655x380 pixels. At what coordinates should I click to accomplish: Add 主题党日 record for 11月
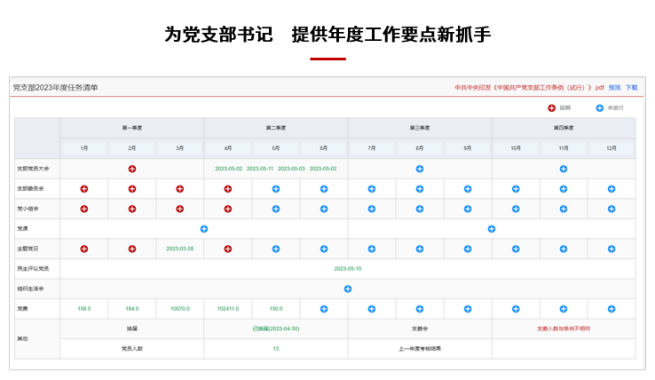564,249
